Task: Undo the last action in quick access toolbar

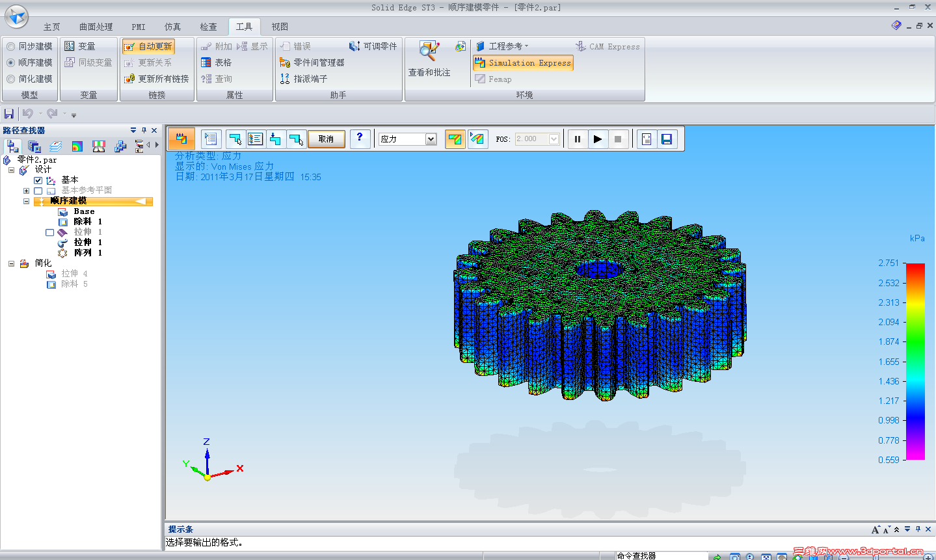Action: click(x=28, y=114)
